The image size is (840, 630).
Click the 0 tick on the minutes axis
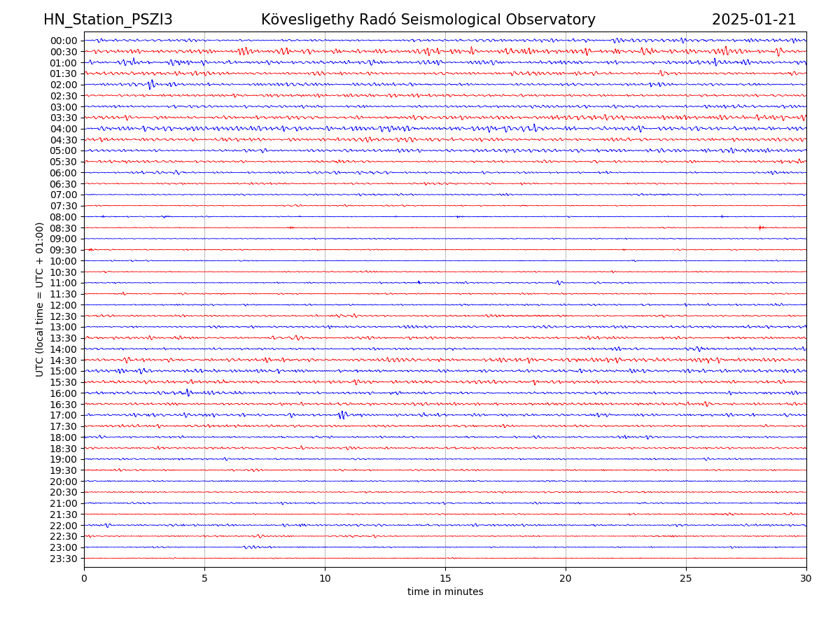tap(84, 579)
